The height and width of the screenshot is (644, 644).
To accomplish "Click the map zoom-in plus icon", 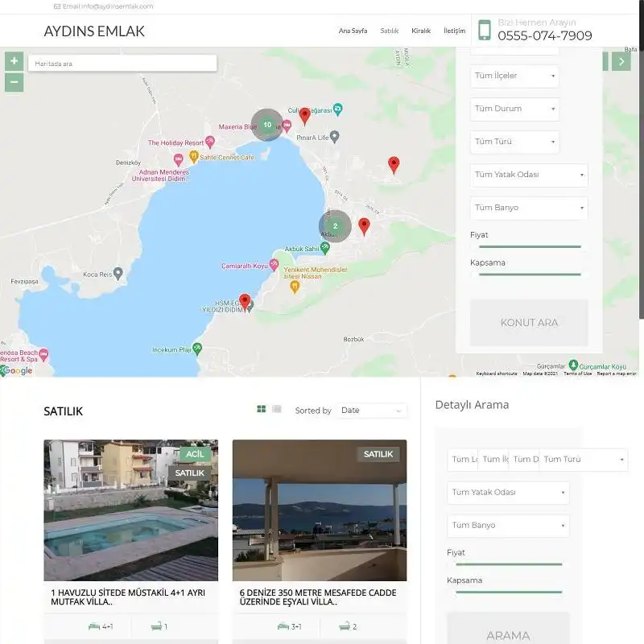I will tap(14, 60).
